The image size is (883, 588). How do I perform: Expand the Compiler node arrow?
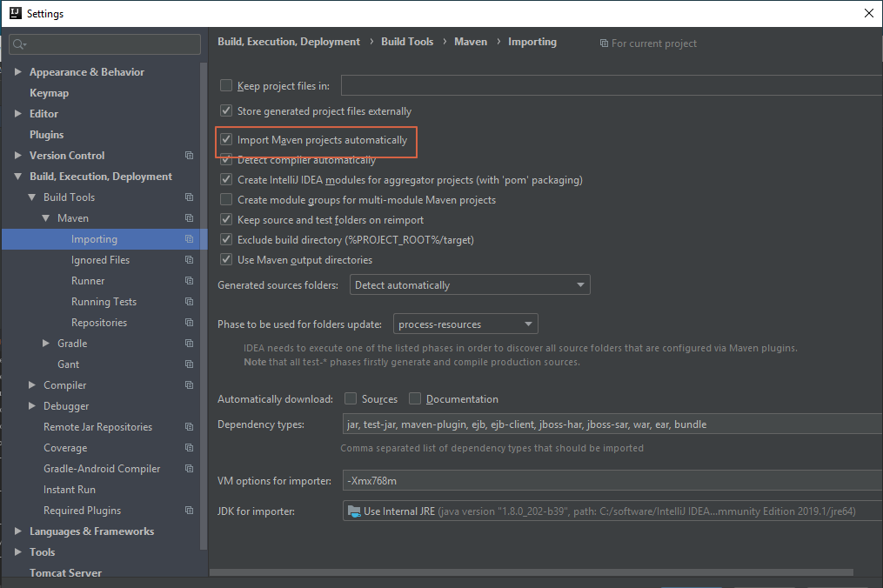click(x=32, y=384)
